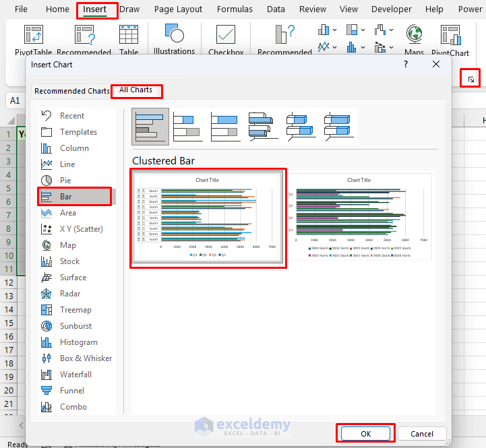Choose Treemap chart category
The height and width of the screenshot is (448, 486).
click(x=77, y=310)
